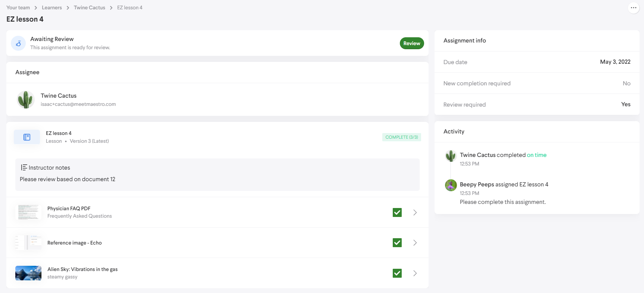Expand the Alien Sky row chevron
The image size is (644, 293).
pos(415,273)
